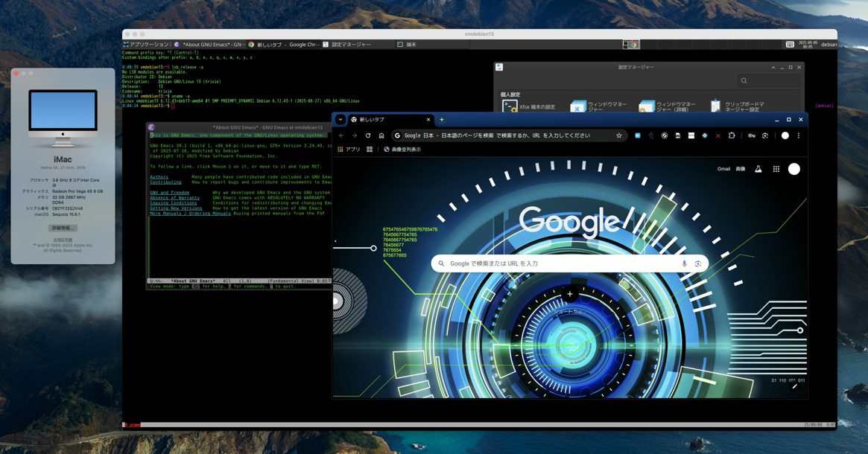868x454 pixels.
Task: Add a shortcut with the plus icon
Action: 570,294
